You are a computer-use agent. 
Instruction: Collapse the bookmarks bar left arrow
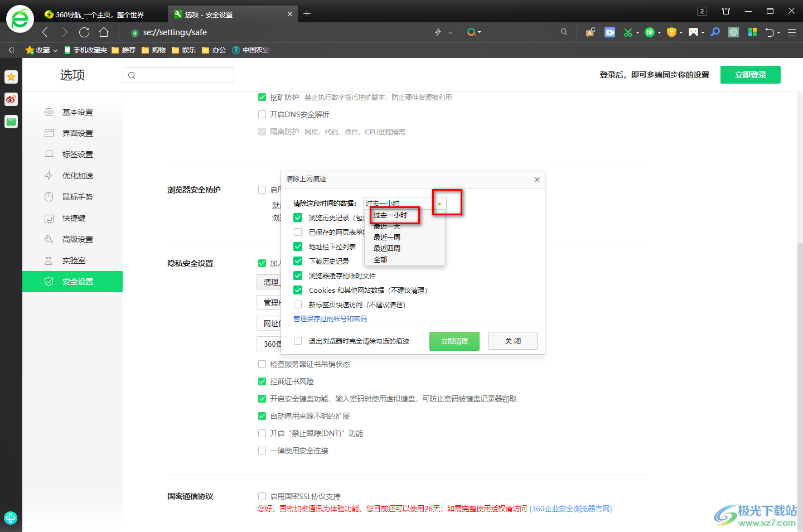[11, 50]
